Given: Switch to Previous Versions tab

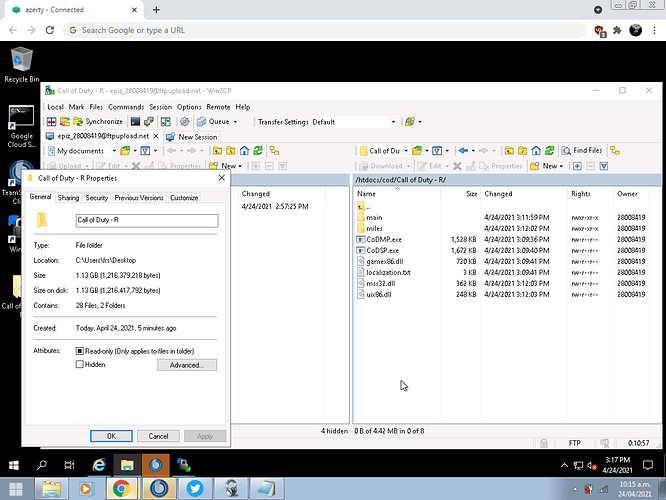Looking at the screenshot, I should point(139,198).
